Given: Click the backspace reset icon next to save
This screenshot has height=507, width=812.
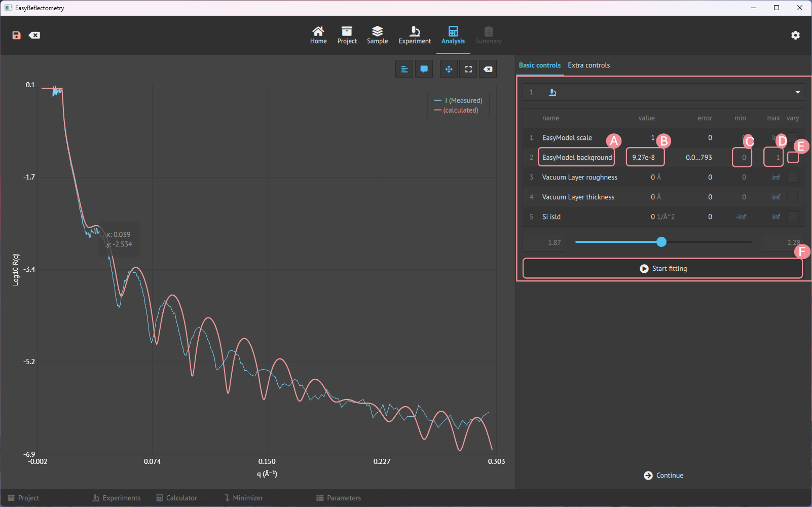Looking at the screenshot, I should tap(34, 35).
